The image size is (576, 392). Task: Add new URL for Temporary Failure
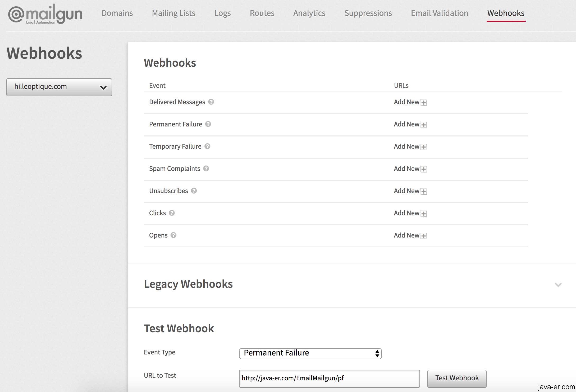click(x=410, y=147)
